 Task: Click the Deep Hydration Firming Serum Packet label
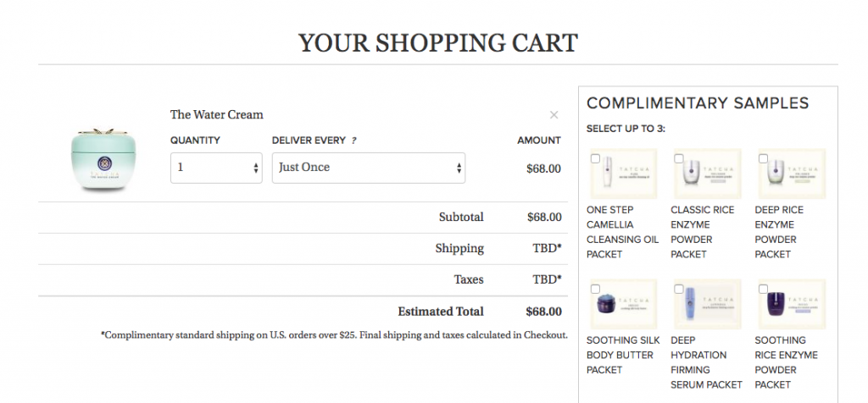706,362
